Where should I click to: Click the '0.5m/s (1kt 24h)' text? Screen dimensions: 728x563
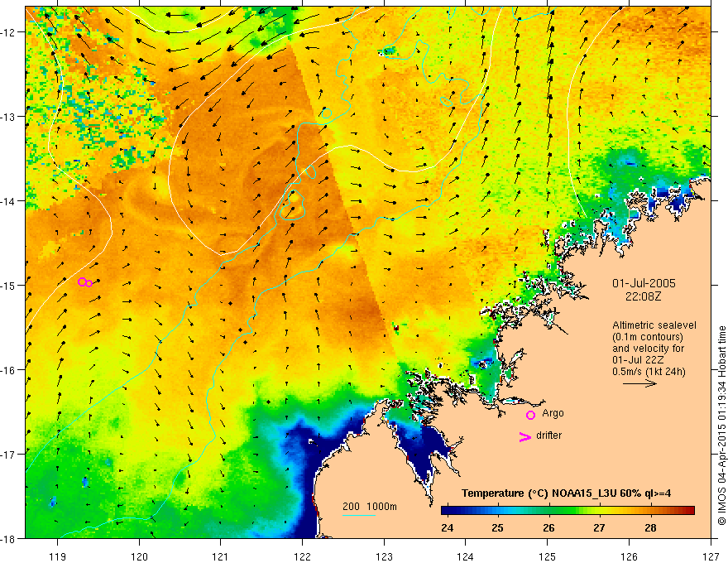pyautogui.click(x=649, y=372)
